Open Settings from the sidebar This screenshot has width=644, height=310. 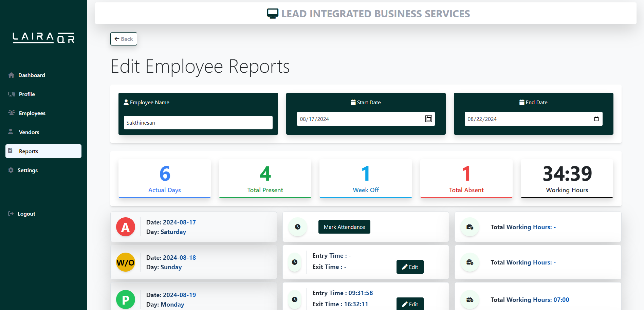27,170
